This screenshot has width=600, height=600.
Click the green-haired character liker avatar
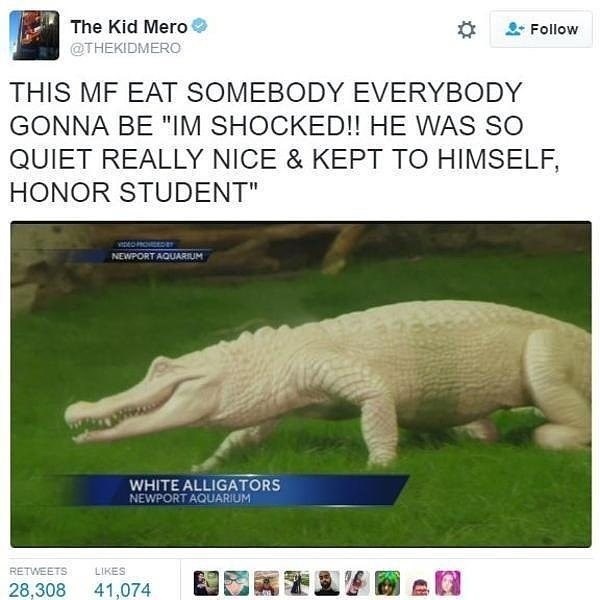coord(387,583)
